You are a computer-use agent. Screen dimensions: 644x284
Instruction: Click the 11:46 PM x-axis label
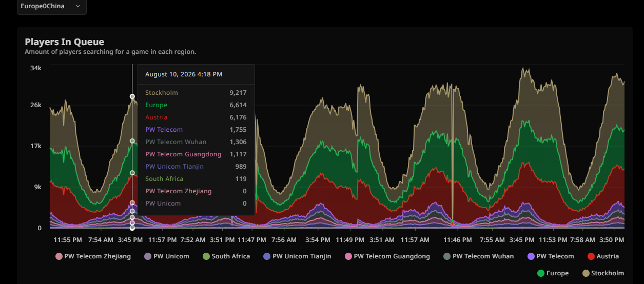click(458, 240)
